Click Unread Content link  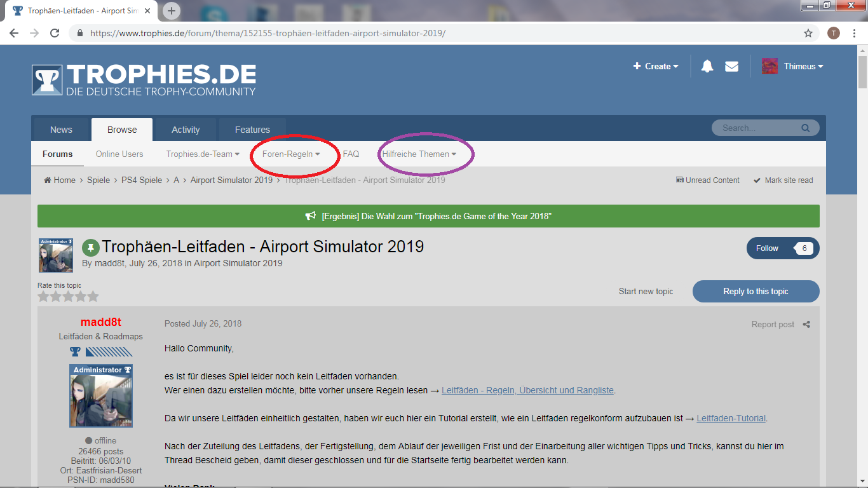708,180
